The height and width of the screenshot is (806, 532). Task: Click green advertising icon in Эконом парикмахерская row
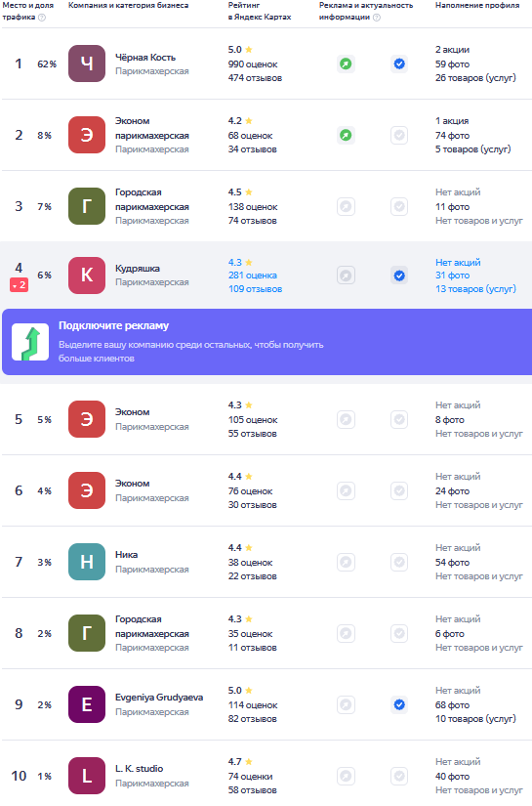point(347,135)
